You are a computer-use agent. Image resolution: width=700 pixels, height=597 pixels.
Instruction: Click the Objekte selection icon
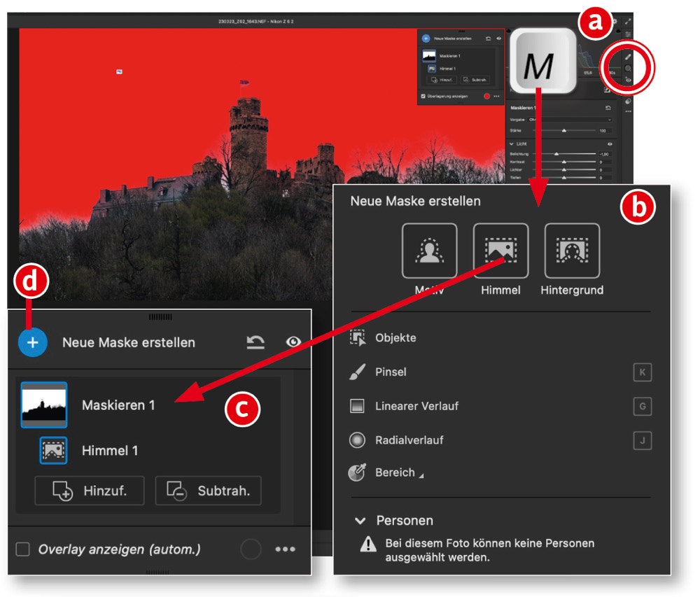[358, 338]
